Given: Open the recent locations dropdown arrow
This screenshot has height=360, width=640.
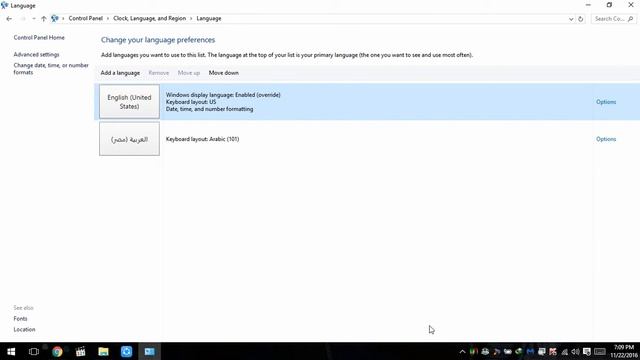Looking at the screenshot, I should pyautogui.click(x=33, y=19).
